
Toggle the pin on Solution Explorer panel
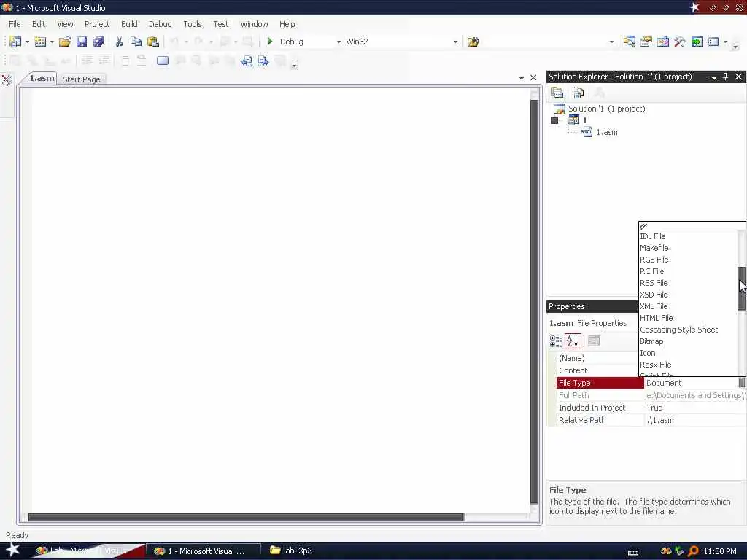pyautogui.click(x=726, y=76)
